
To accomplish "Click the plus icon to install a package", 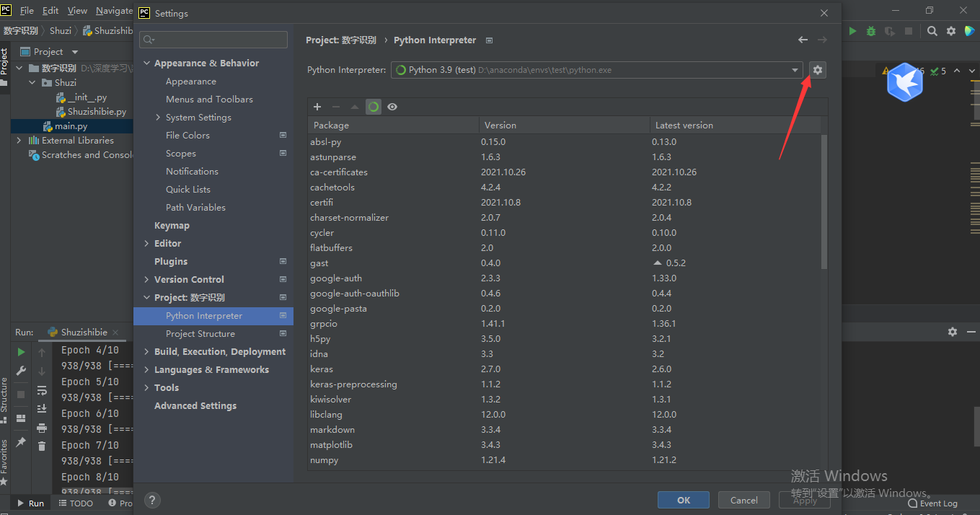I will coord(317,107).
